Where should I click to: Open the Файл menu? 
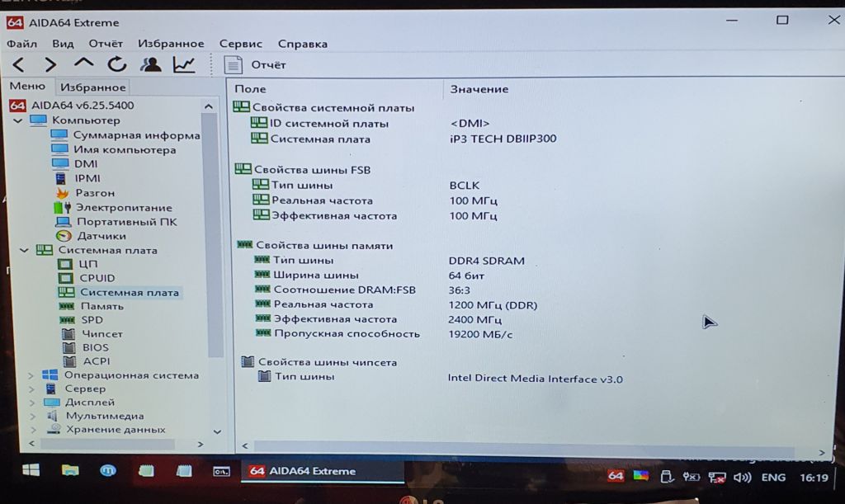[22, 44]
